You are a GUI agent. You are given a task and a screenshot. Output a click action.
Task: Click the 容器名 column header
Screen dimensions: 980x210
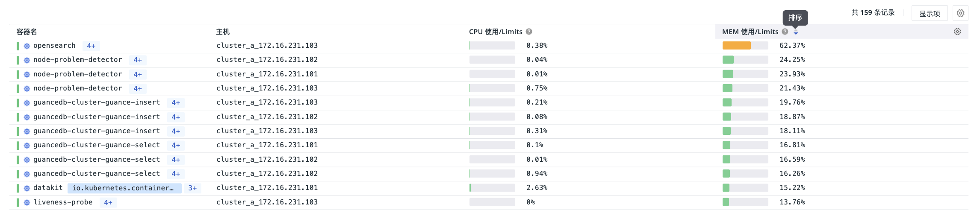[27, 32]
